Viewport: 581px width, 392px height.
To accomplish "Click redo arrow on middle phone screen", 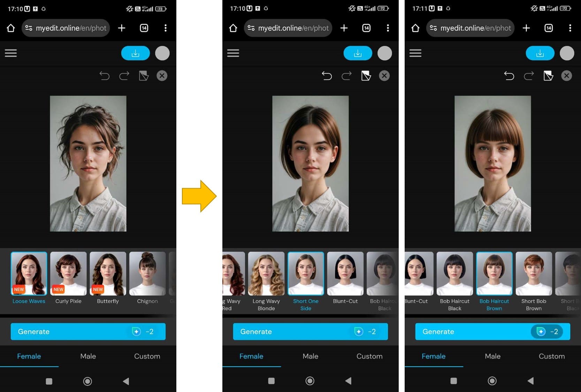I will pos(346,76).
